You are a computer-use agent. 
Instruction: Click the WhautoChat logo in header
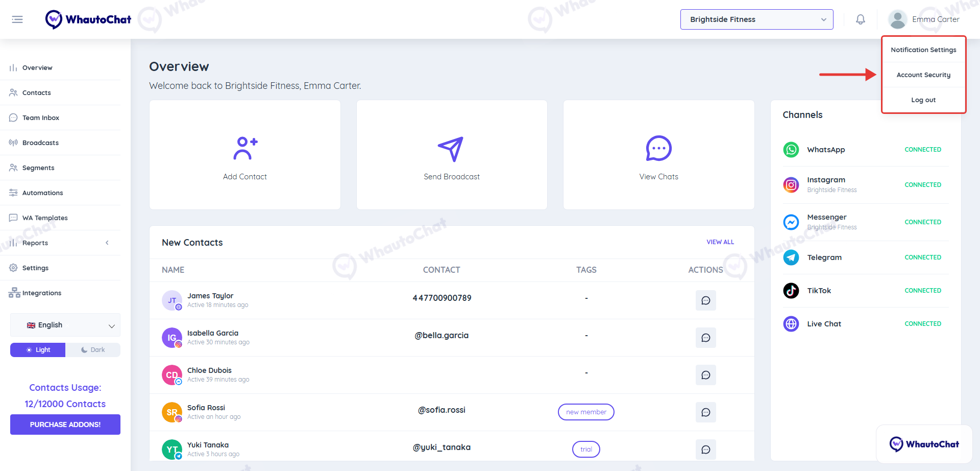tap(88, 19)
